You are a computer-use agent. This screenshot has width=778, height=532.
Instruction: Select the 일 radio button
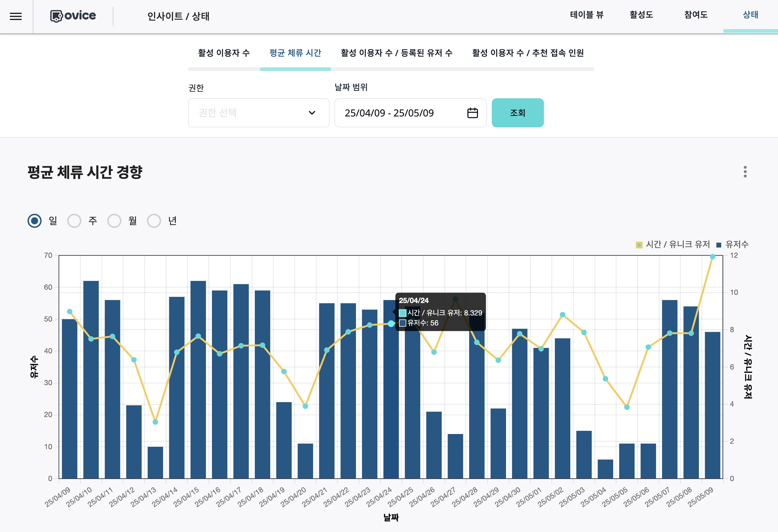35,221
